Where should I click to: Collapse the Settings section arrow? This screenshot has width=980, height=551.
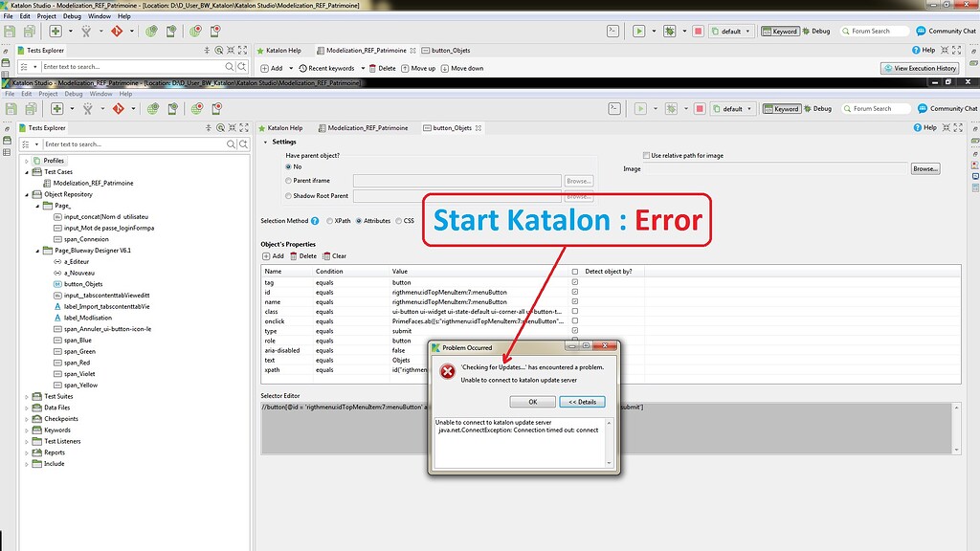coord(265,143)
